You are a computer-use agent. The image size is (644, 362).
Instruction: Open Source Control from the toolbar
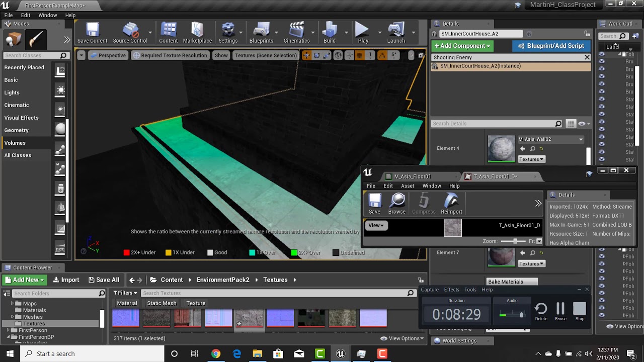(x=130, y=33)
